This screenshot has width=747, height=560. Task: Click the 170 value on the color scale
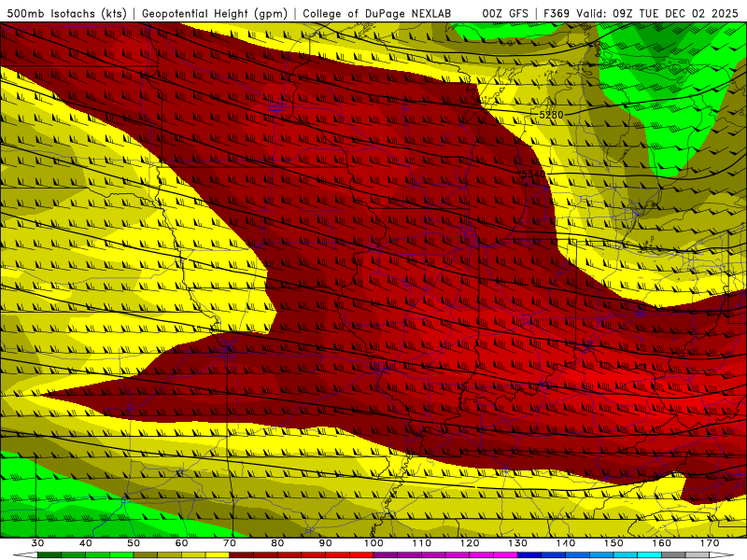pos(710,543)
